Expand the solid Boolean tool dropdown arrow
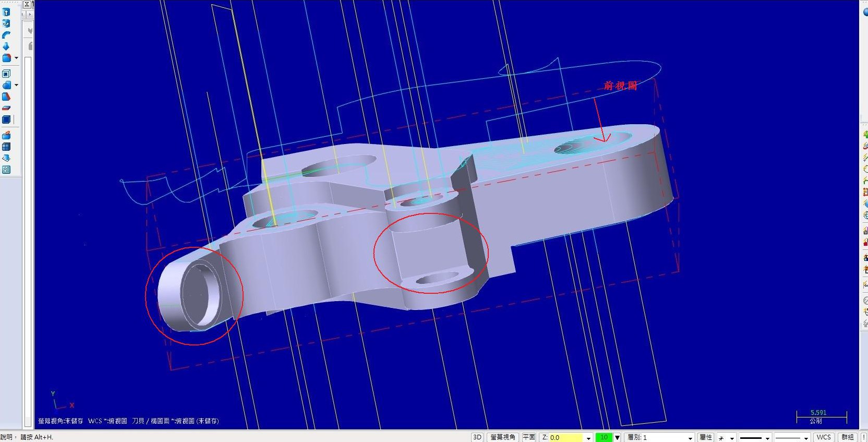The image size is (868, 442). point(17,85)
